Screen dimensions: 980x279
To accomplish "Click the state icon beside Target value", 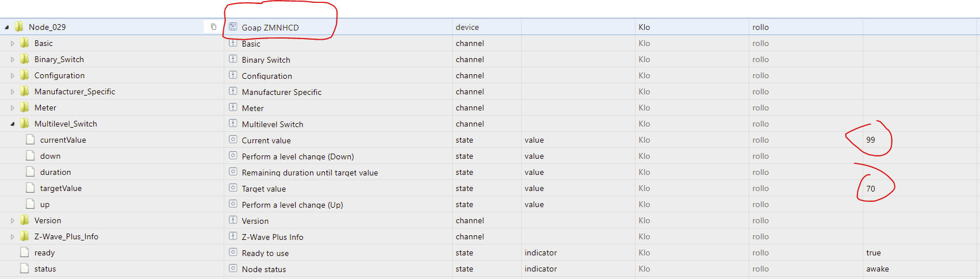I will 233,188.
